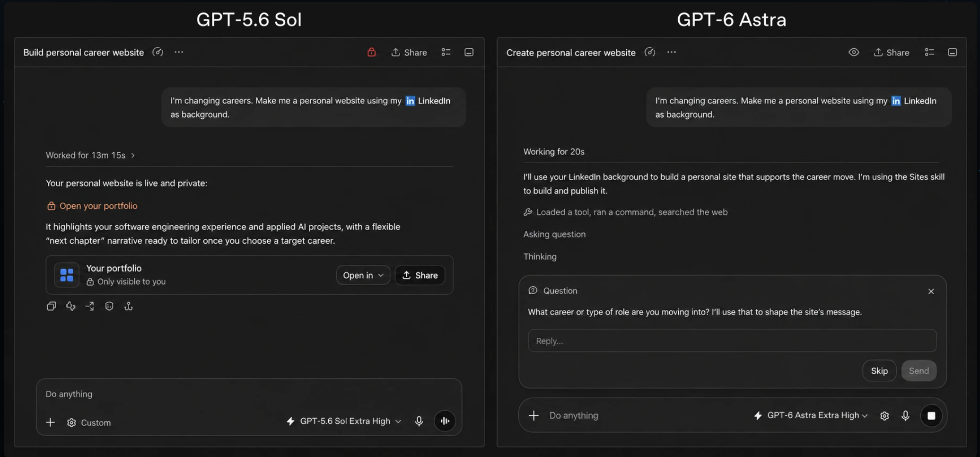Expand the Worked for 13m 15s details

click(x=90, y=155)
